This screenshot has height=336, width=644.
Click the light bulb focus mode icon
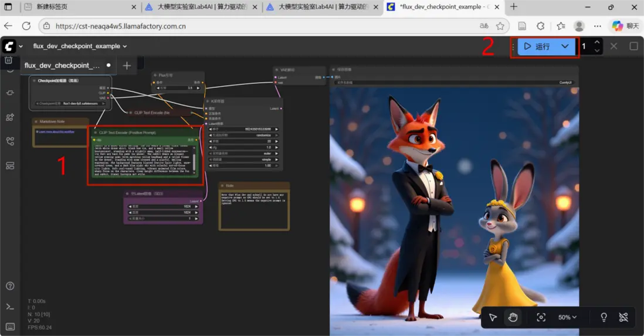point(604,317)
